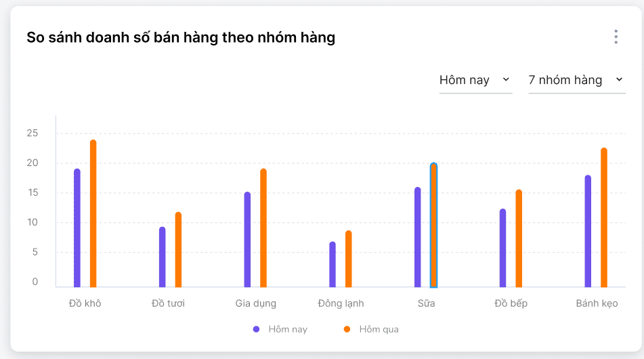
Task: Select the highlighted orange Sữa bar
Action: pos(433,226)
